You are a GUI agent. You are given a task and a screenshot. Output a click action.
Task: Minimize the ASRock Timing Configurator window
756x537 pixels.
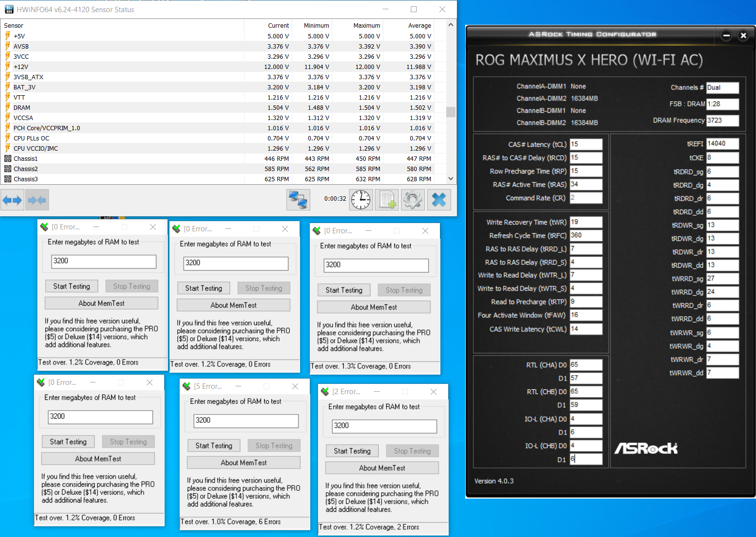pyautogui.click(x=726, y=35)
